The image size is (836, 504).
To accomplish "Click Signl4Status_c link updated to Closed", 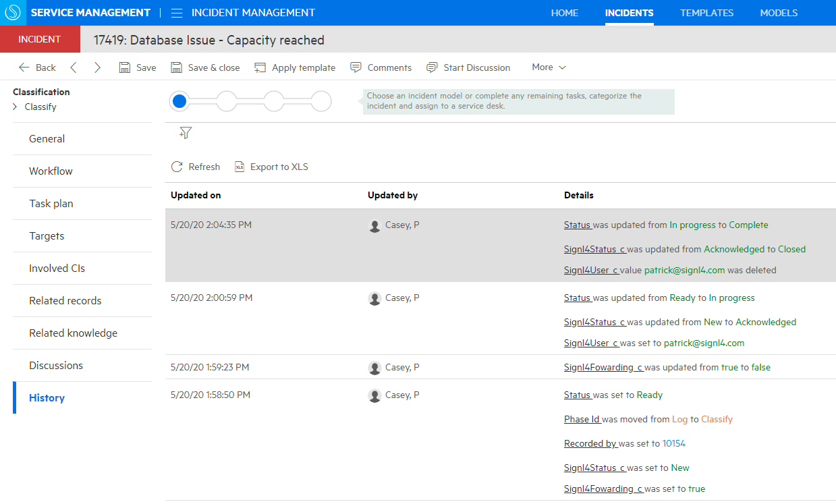I will pyautogui.click(x=595, y=249).
